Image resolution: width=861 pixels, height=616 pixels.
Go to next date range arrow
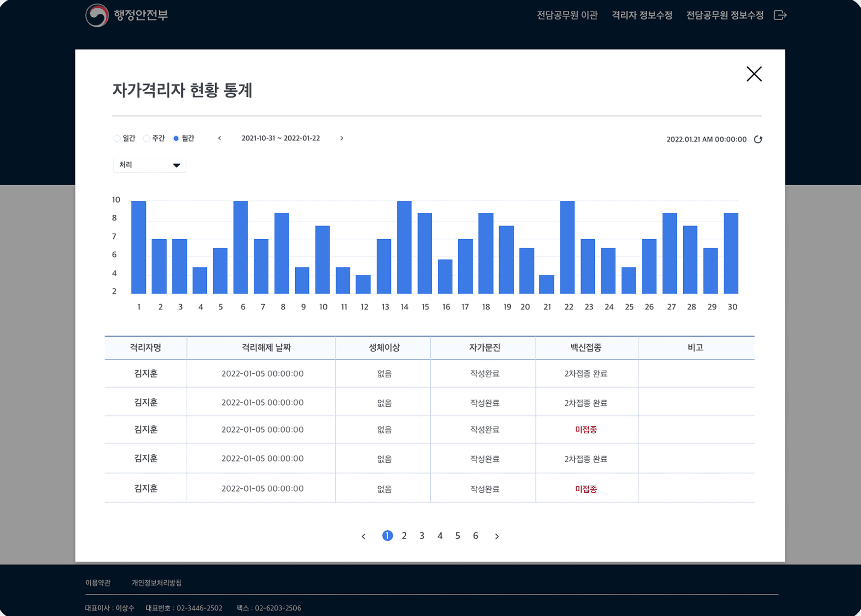pyautogui.click(x=342, y=139)
